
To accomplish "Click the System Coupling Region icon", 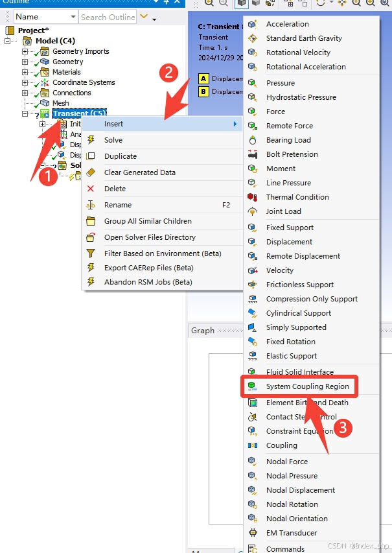I will [253, 386].
